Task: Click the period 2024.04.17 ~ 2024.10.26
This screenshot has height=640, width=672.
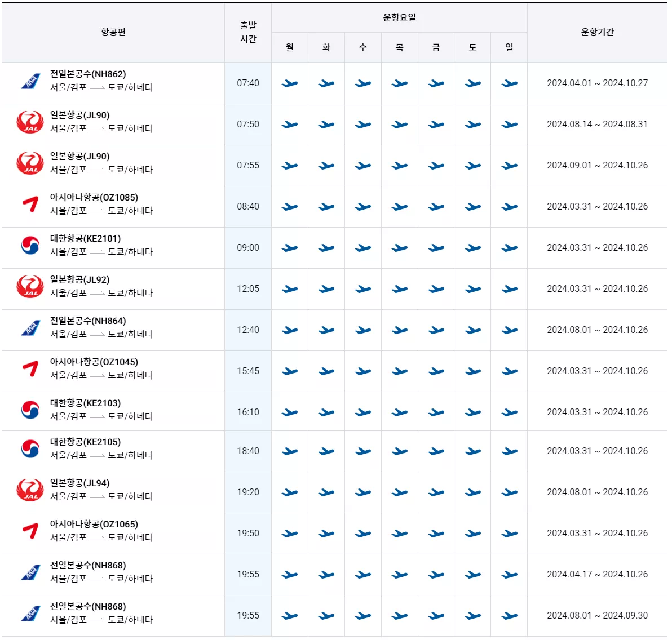Action: tap(598, 575)
